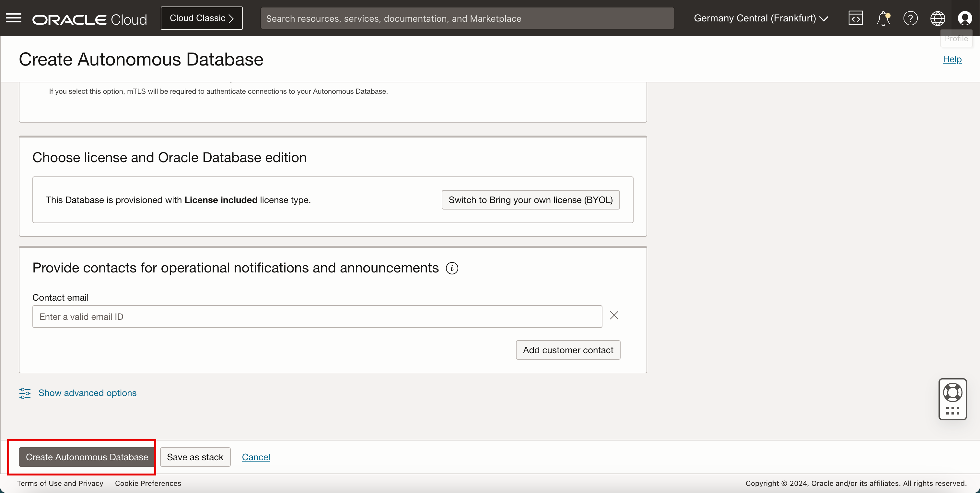
Task: Switch to Cloud Classic view
Action: point(201,18)
